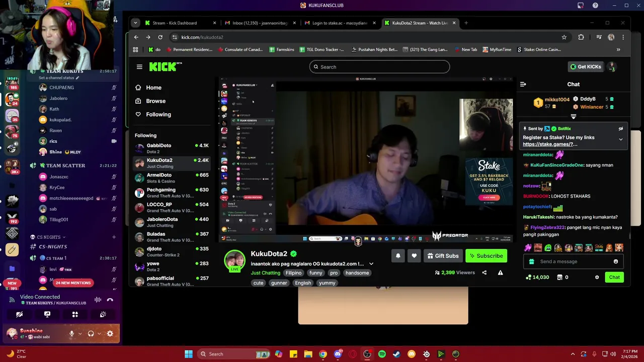Click the chat message input field
644x362 pixels.
(573, 261)
